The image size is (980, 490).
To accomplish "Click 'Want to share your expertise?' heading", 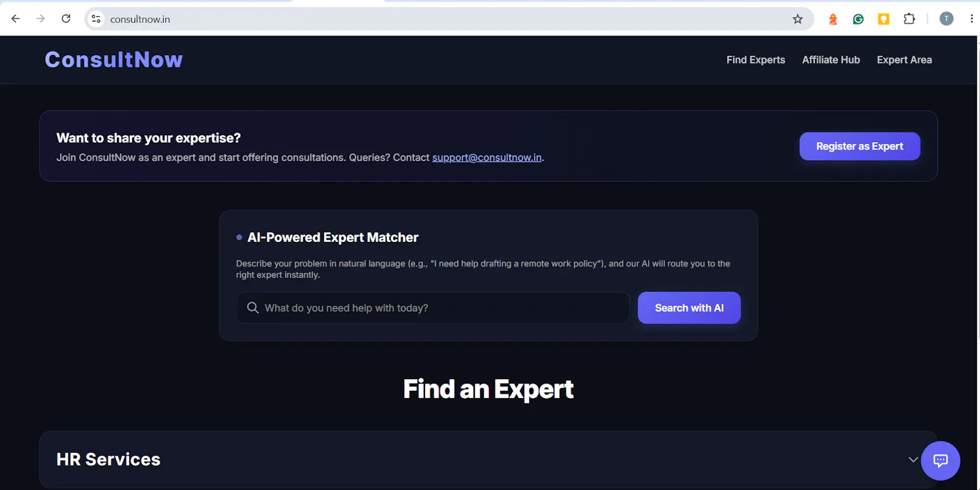I will (x=149, y=138).
